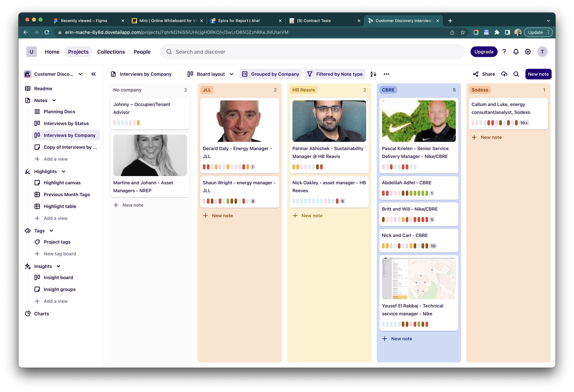The image size is (574, 392).
Task: Click the sort order icon in toolbar
Action: coord(373,74)
